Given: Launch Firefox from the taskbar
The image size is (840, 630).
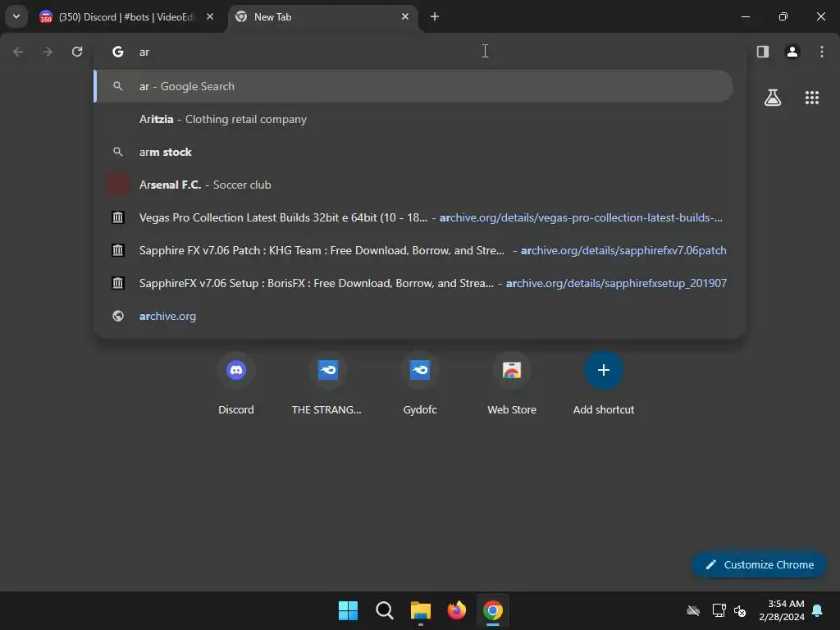Looking at the screenshot, I should [x=456, y=610].
